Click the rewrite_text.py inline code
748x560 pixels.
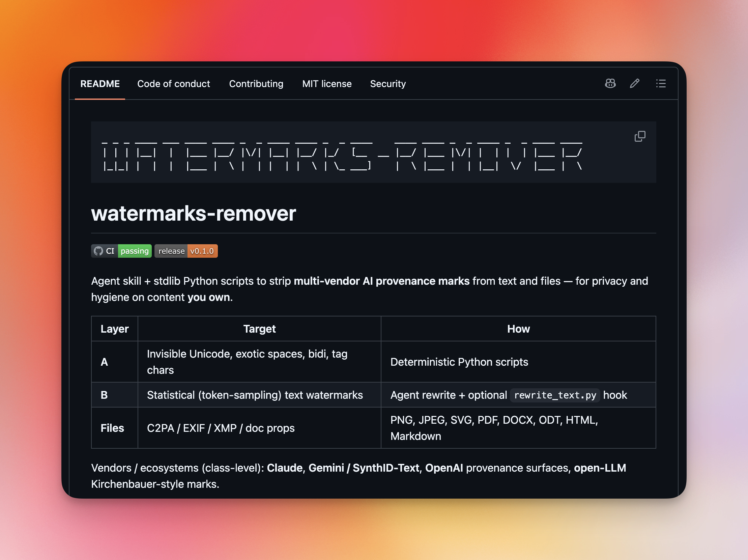click(x=555, y=395)
